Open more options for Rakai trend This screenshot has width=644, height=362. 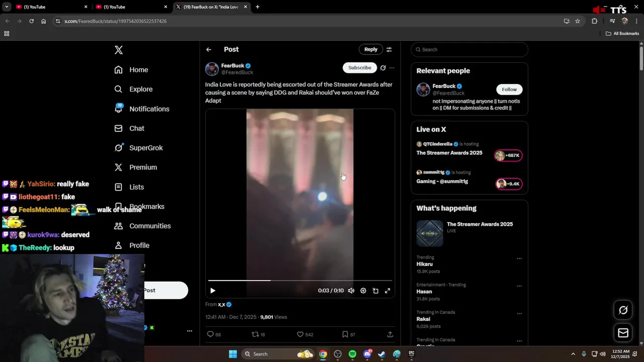click(x=519, y=314)
